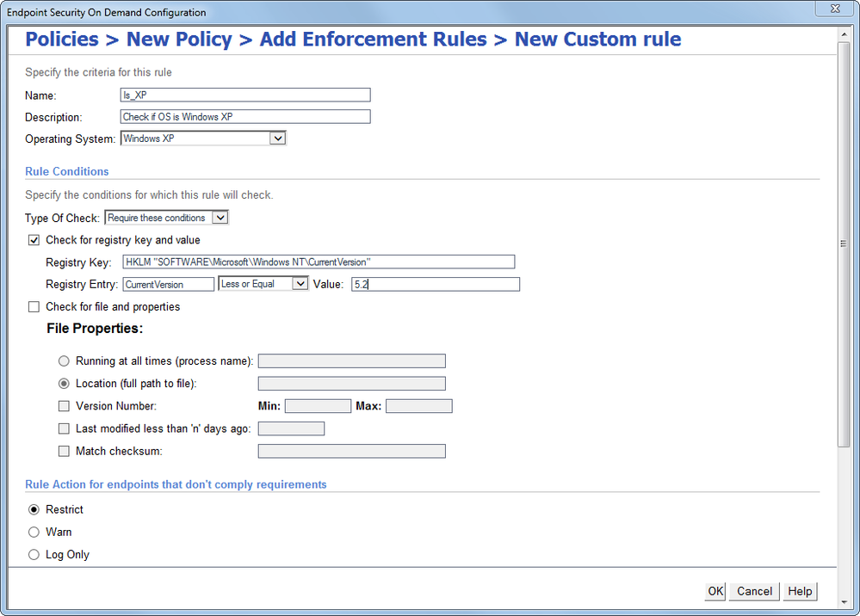This screenshot has width=860, height=616.
Task: Open the Operating System dropdown
Action: click(x=277, y=139)
